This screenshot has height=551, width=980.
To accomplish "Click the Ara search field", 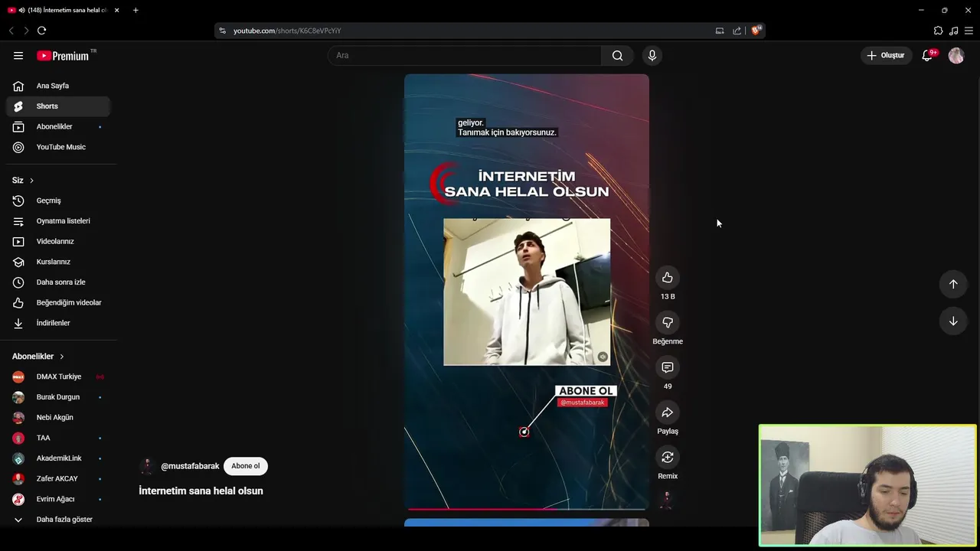I will coord(465,55).
